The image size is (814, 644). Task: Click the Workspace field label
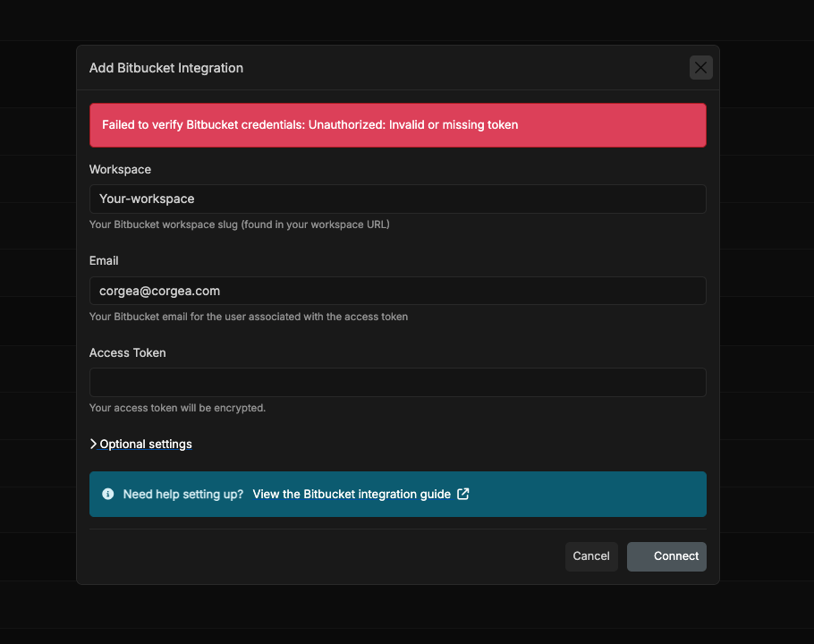point(120,170)
